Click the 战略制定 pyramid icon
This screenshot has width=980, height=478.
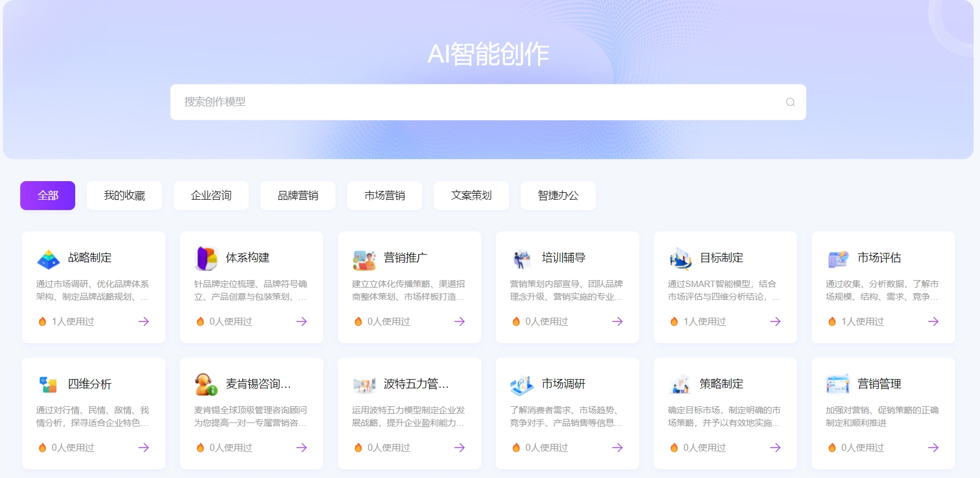click(49, 259)
